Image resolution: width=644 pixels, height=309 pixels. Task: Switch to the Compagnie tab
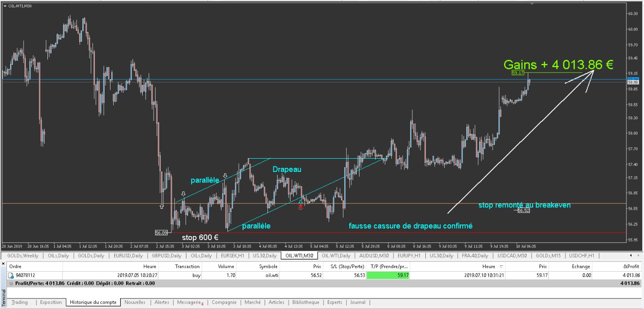tap(224, 302)
